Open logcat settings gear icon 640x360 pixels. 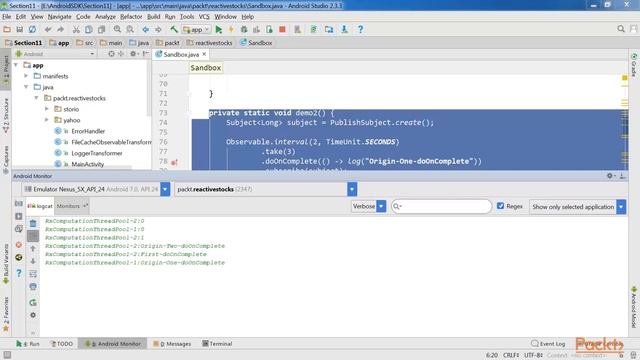pyautogui.click(x=33, y=315)
